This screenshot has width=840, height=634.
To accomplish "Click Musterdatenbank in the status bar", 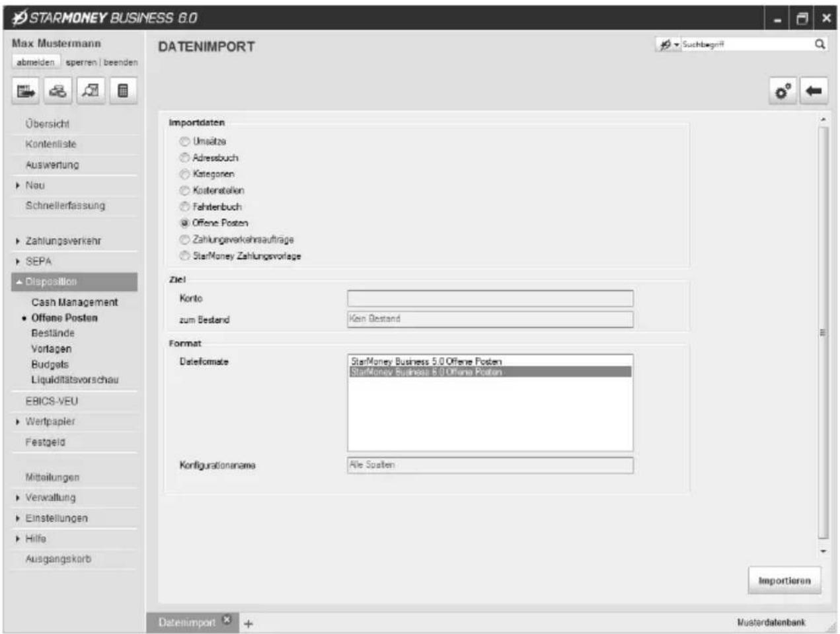I will point(771,623).
